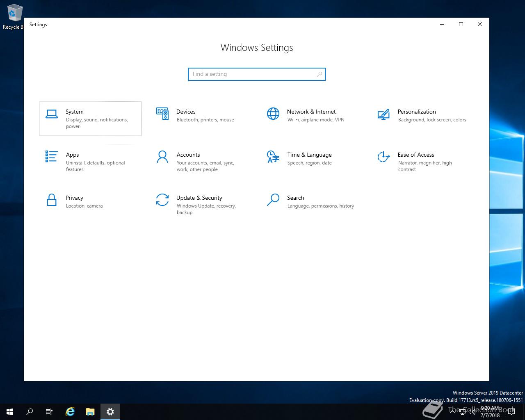The width and height of the screenshot is (525, 420).
Task: Click 'Uninstall, defaults, optional features' description
Action: (x=96, y=166)
